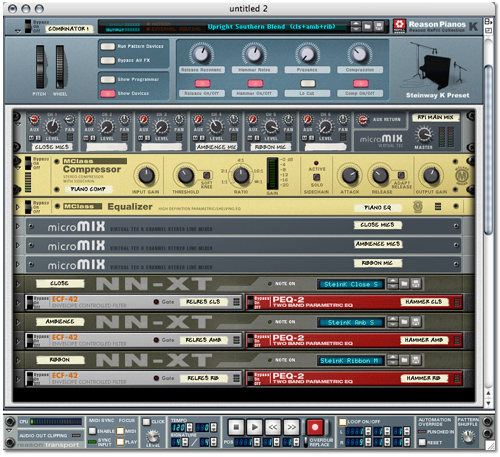Enable the Click metronome checkbox
This screenshot has width=500, height=457.
[146, 422]
